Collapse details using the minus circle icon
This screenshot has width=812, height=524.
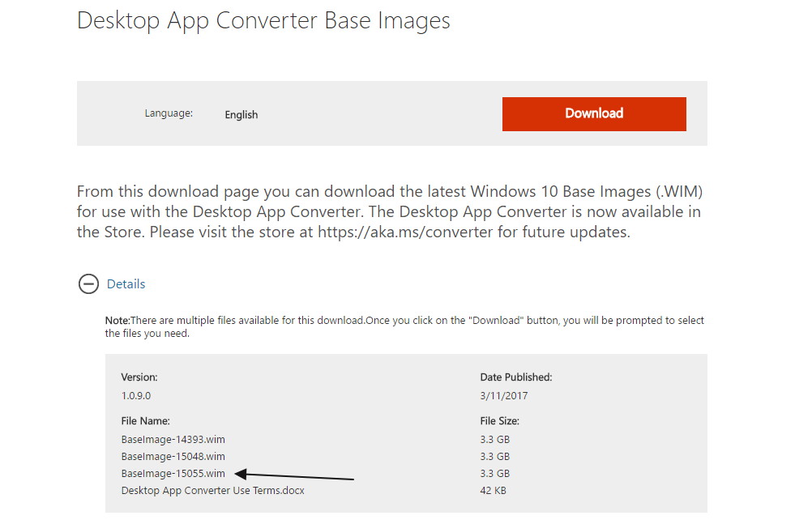coord(88,283)
